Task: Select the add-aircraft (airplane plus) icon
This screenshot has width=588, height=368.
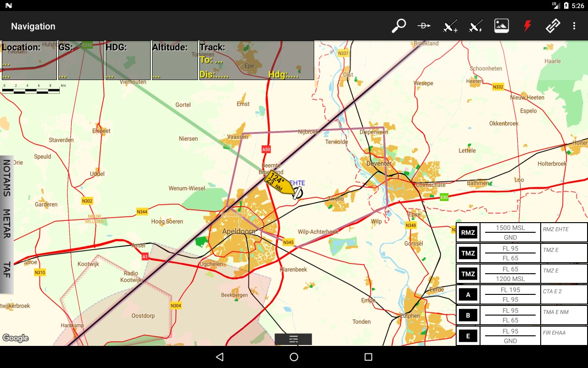Action: pos(449,26)
